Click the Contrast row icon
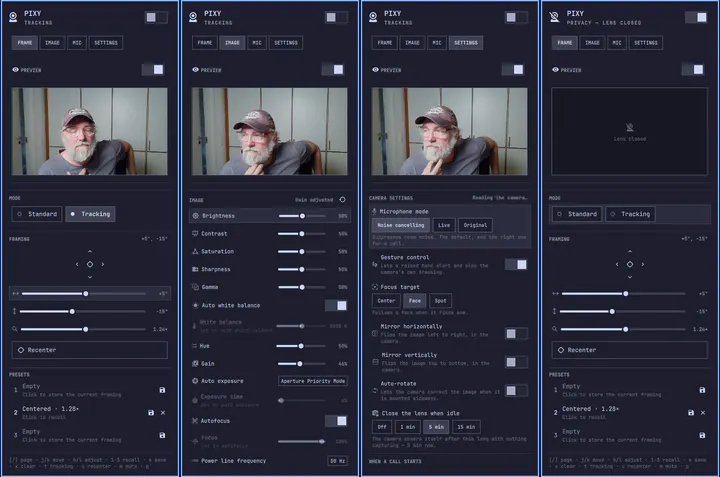Screen dimensions: 720x477 point(195,234)
